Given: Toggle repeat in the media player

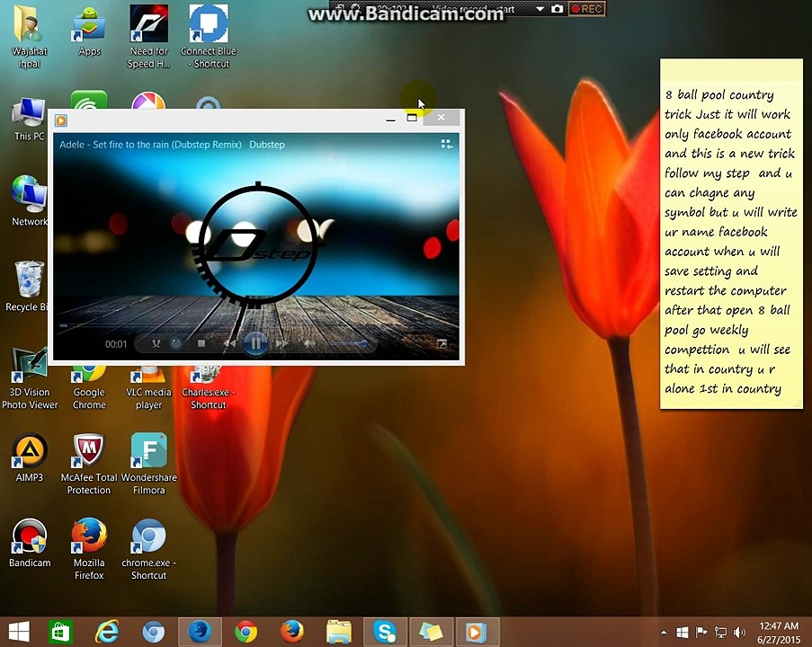Looking at the screenshot, I should pos(176,343).
